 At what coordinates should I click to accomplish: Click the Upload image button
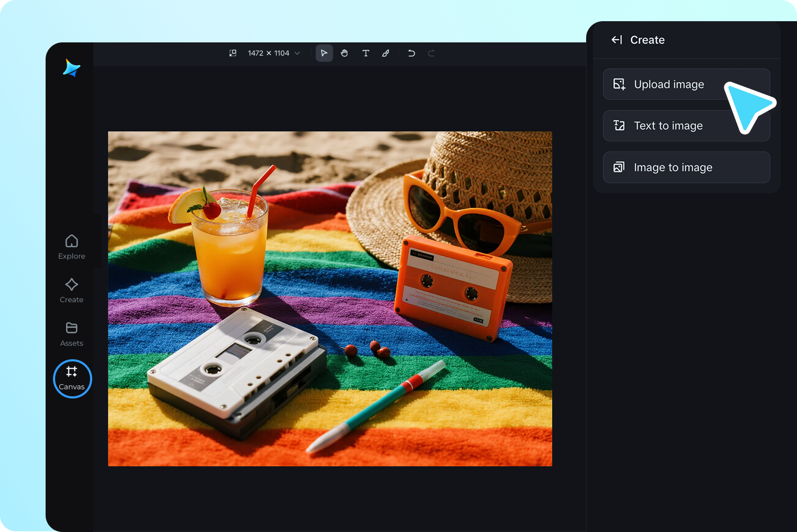[x=669, y=84]
